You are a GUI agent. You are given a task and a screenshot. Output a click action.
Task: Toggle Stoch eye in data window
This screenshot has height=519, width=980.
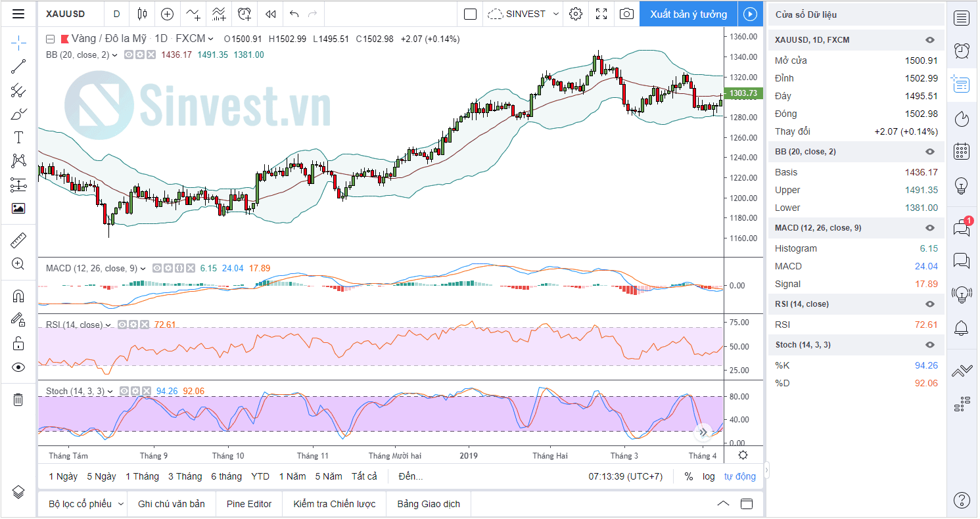[x=930, y=345]
